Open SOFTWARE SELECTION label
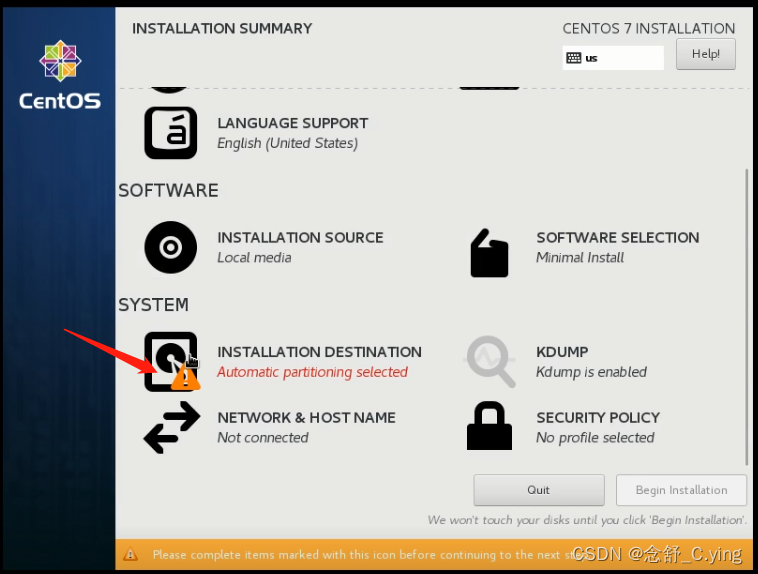758x574 pixels. [x=618, y=237]
